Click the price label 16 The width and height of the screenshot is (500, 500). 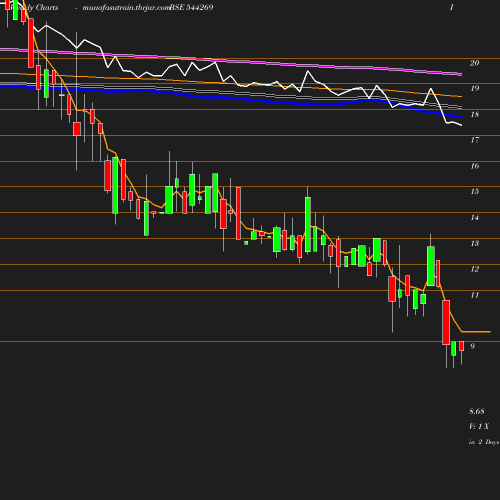(x=474, y=166)
